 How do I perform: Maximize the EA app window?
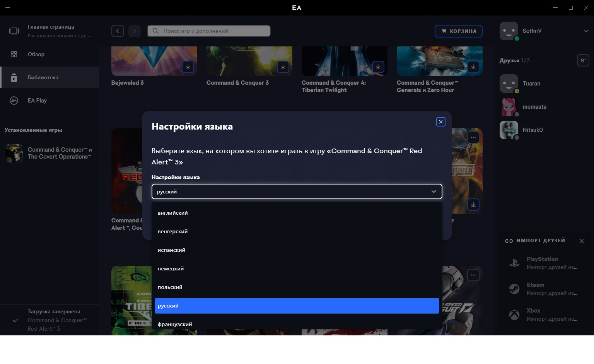point(571,8)
